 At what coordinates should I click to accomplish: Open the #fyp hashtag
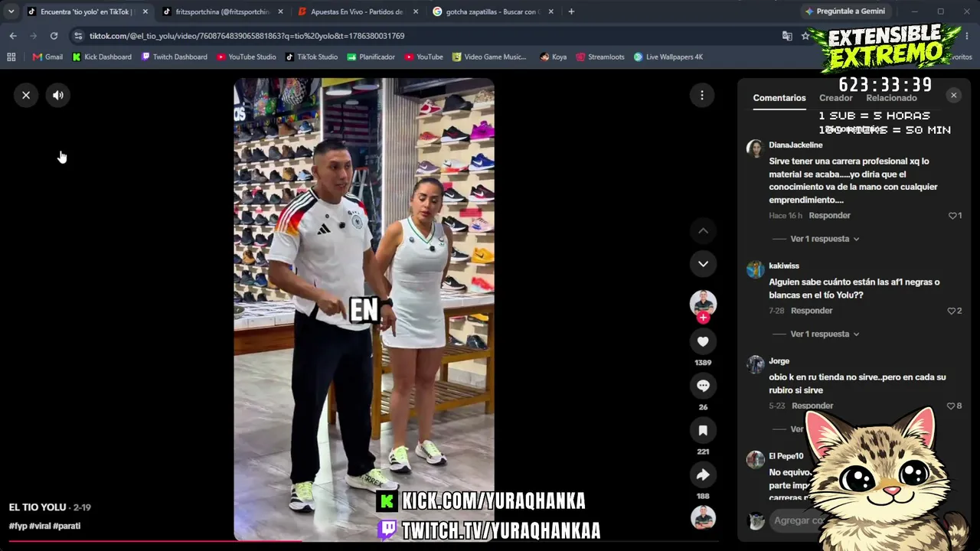click(18, 526)
